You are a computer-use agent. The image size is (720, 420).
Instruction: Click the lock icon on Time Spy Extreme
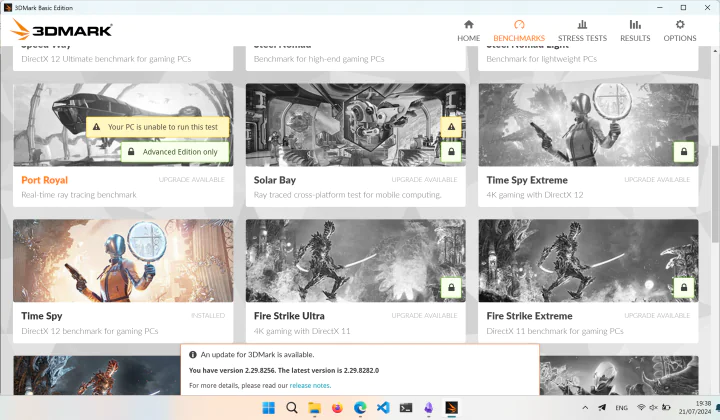684,151
